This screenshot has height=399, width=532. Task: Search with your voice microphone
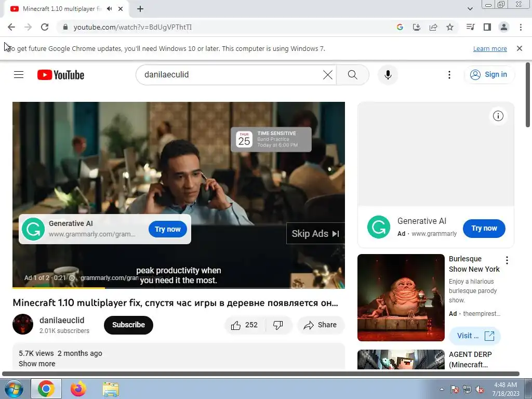point(388,75)
